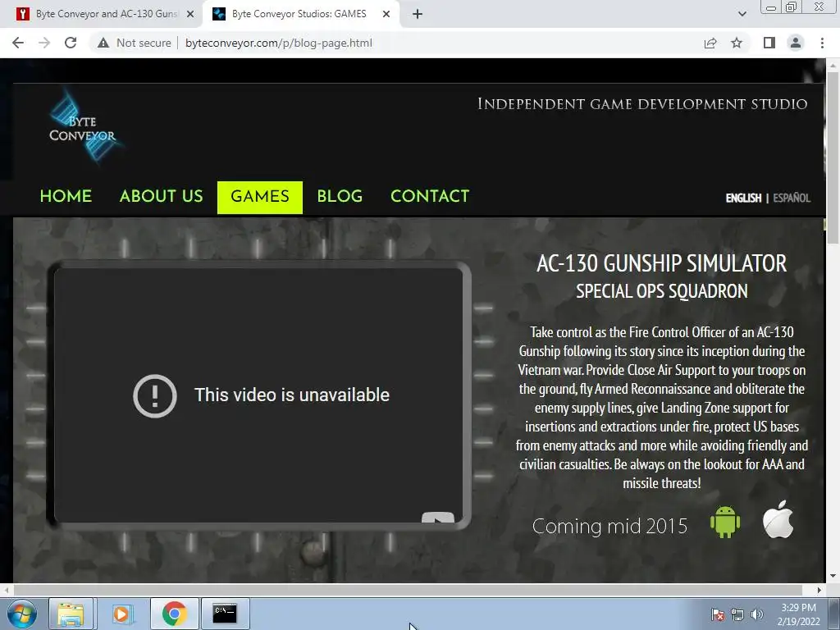840x630 pixels.
Task: Select the GAMES navigation item
Action: click(x=260, y=197)
